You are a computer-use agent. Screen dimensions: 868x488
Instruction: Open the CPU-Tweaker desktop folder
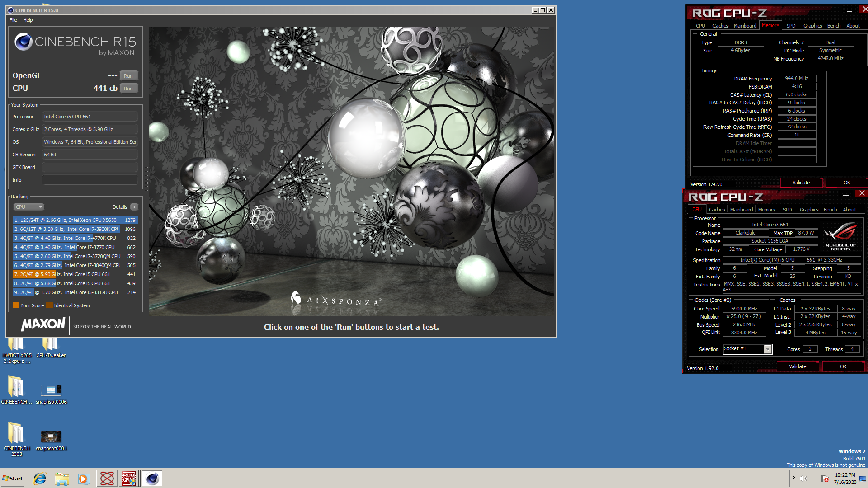pyautogui.click(x=51, y=348)
